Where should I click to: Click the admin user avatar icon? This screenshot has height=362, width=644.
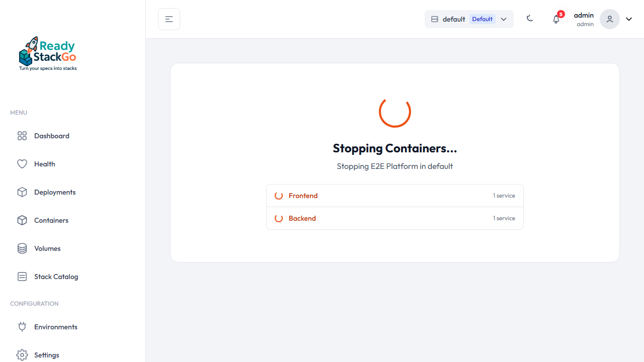pos(609,19)
